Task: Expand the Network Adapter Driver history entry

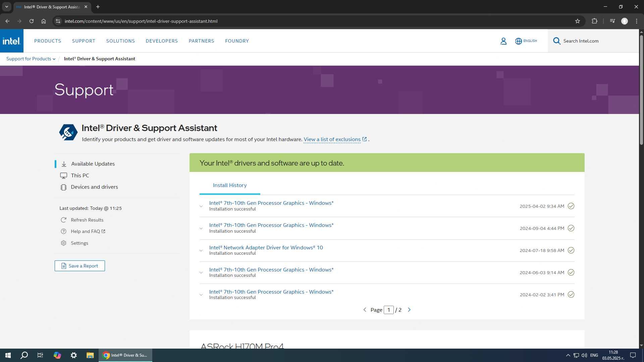Action: point(201,250)
